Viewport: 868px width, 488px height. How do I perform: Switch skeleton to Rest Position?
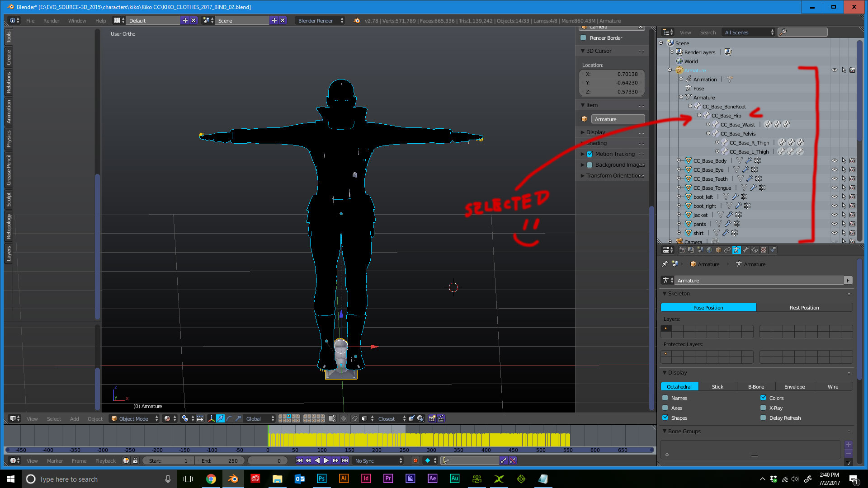pyautogui.click(x=804, y=308)
